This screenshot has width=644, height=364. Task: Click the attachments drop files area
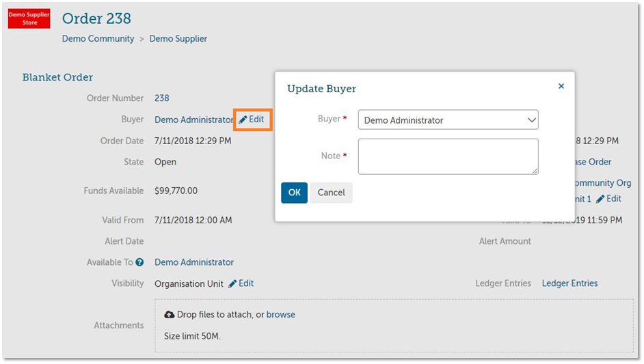tap(394, 326)
